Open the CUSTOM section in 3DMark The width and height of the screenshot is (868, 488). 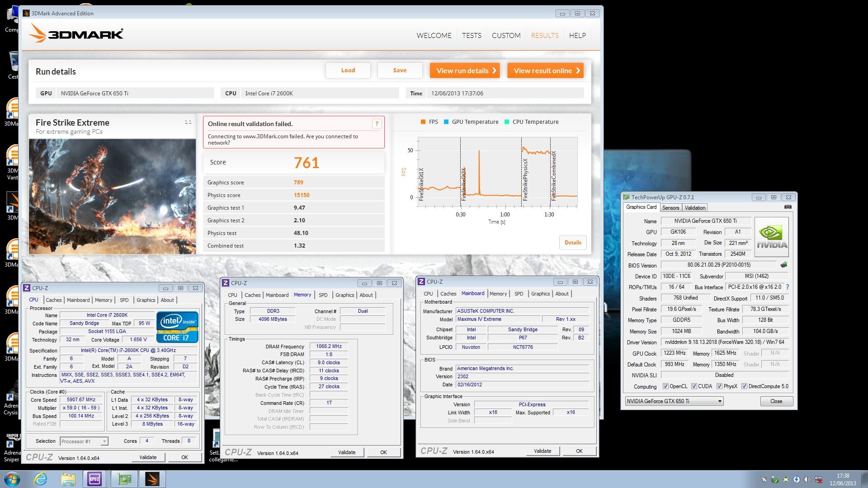tap(506, 35)
